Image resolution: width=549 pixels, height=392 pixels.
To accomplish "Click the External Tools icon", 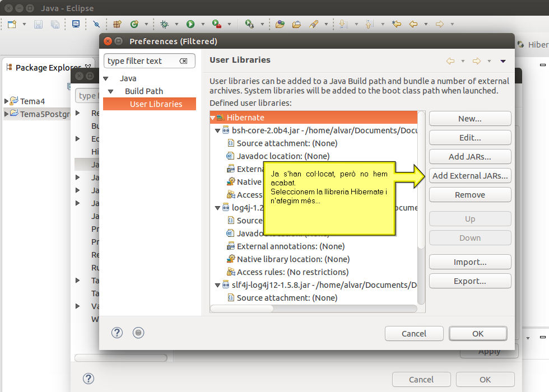I will (x=249, y=24).
